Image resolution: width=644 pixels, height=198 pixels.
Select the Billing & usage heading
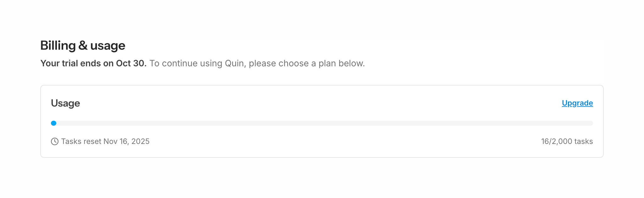tap(83, 46)
